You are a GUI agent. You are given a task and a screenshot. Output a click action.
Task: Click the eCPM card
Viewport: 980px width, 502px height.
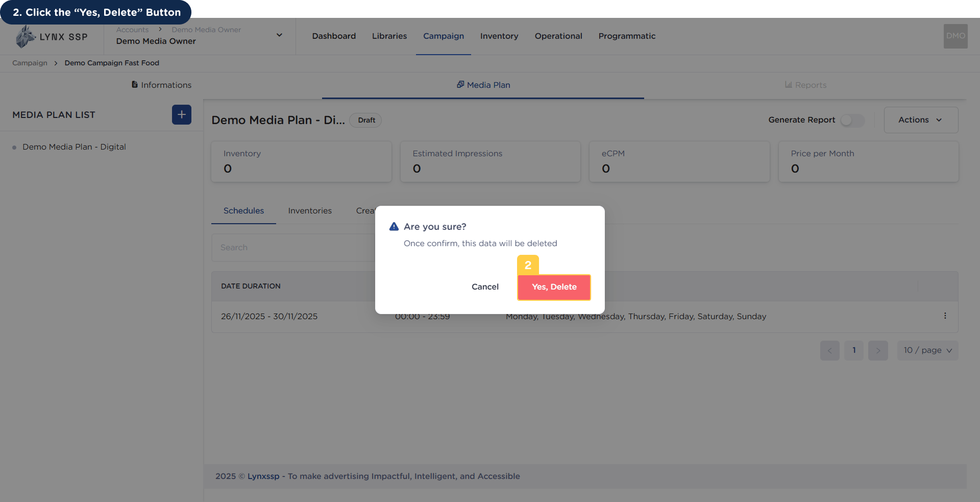click(679, 161)
